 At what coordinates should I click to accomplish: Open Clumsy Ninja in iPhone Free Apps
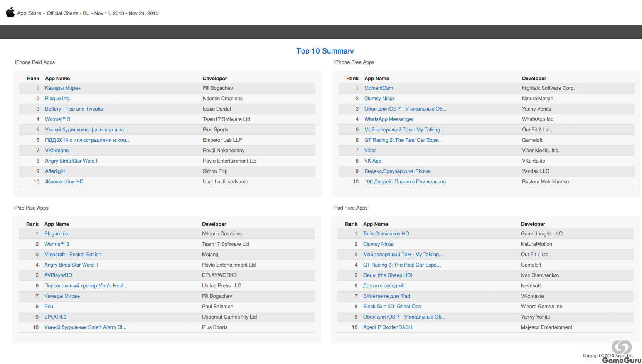[x=379, y=99]
